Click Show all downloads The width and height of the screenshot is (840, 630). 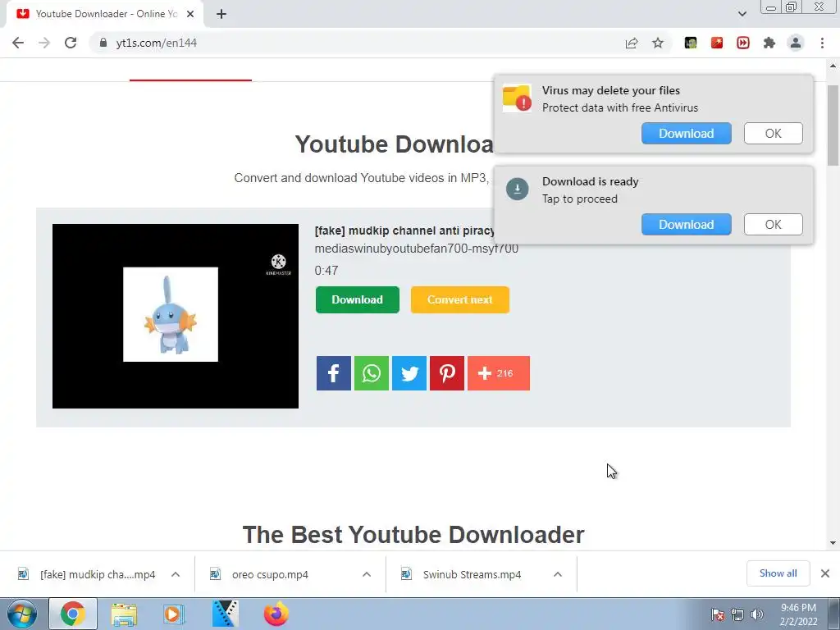pyautogui.click(x=778, y=573)
